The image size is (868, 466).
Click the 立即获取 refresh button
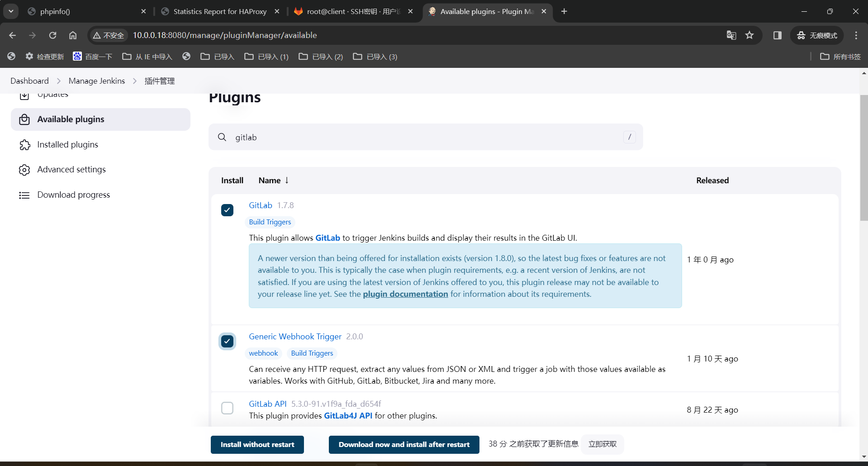602,444
